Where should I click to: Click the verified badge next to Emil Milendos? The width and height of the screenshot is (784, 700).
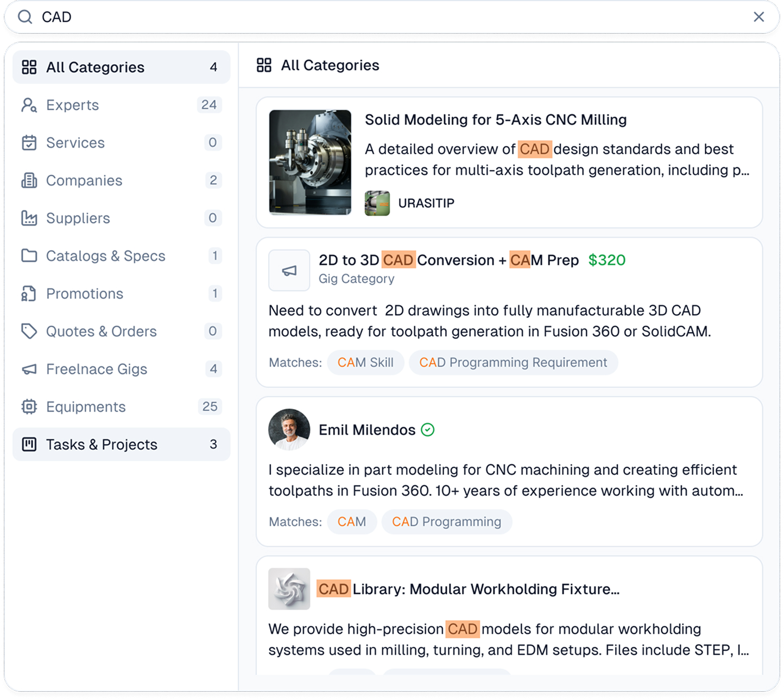click(x=428, y=430)
